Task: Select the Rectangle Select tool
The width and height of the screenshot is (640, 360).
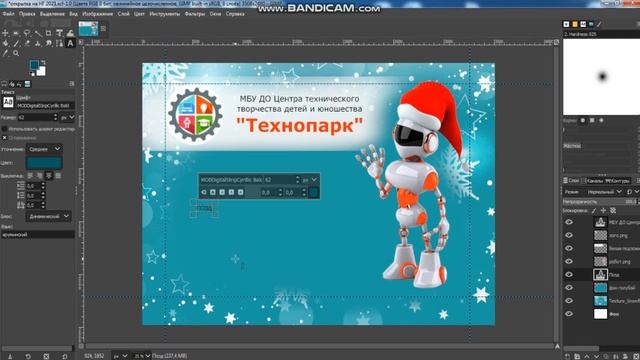Action: tap(16, 33)
